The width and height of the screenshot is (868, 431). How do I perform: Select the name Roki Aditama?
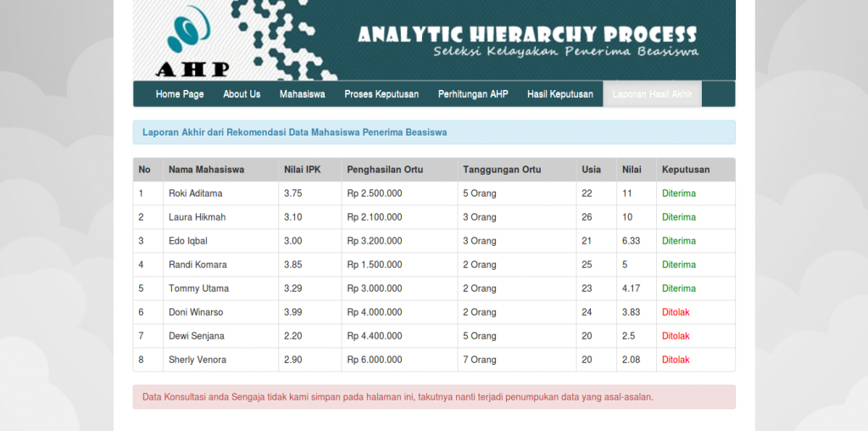[196, 193]
